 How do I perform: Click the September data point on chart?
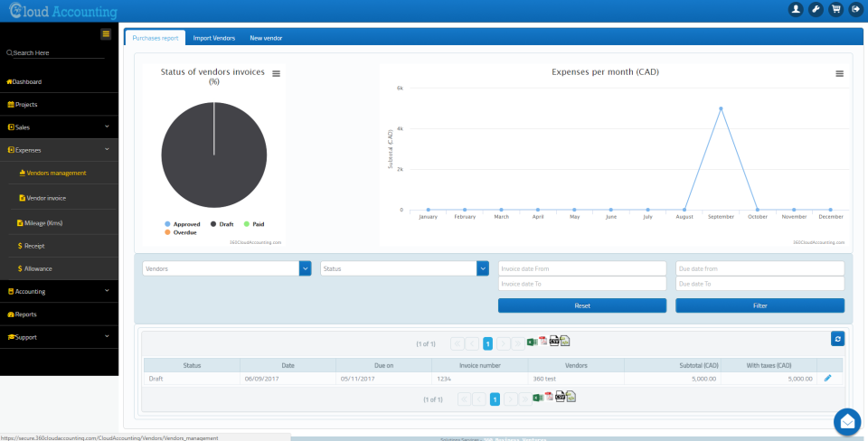click(x=721, y=108)
